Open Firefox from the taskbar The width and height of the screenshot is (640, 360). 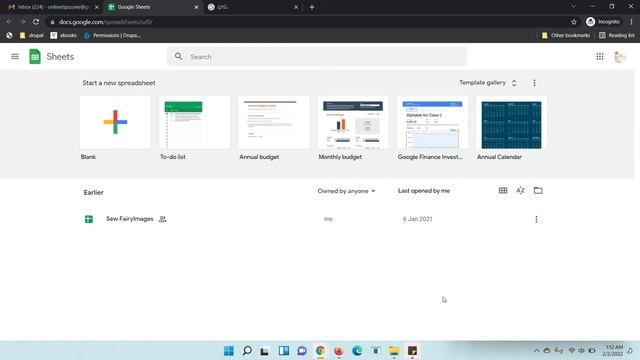338,351
